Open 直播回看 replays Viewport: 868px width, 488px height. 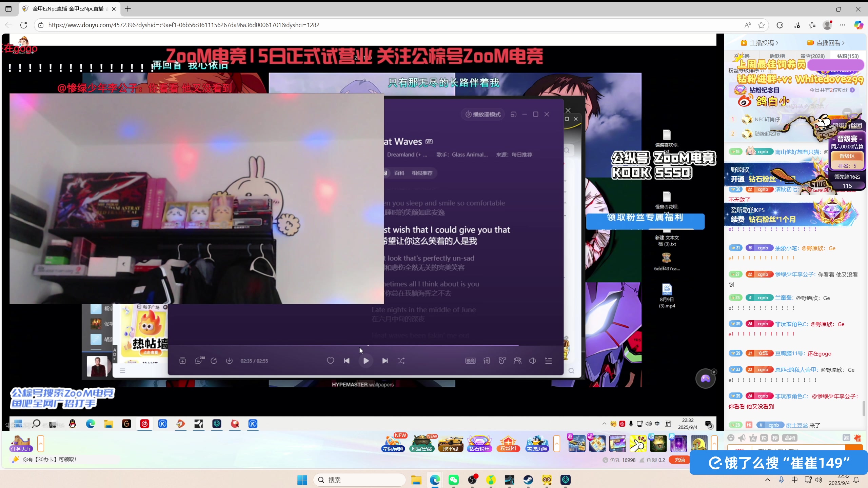point(826,43)
